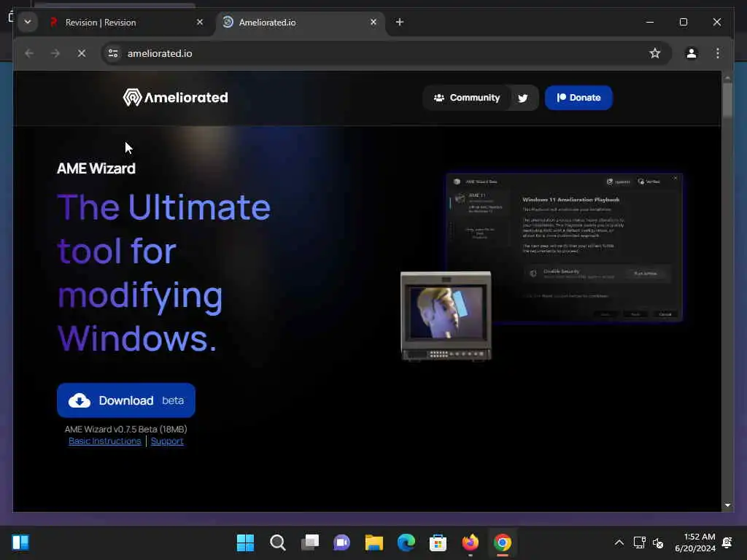
Task: Go forward to next page
Action: (55, 53)
